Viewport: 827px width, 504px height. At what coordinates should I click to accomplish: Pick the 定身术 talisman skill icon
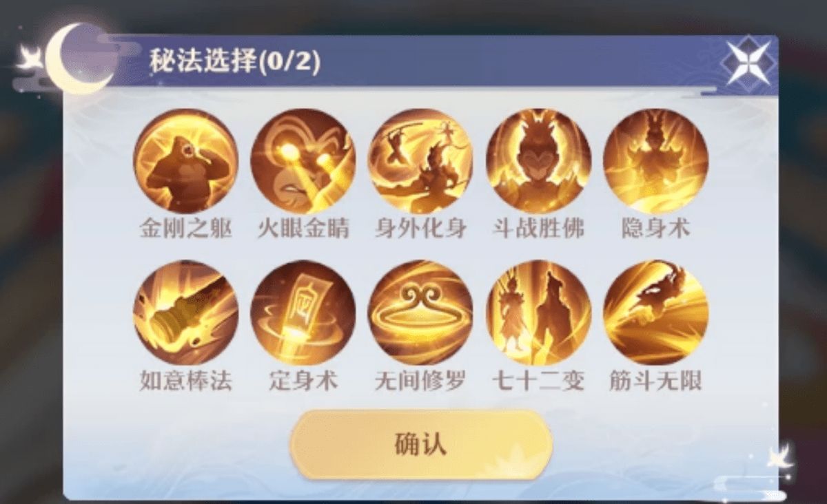point(303,313)
